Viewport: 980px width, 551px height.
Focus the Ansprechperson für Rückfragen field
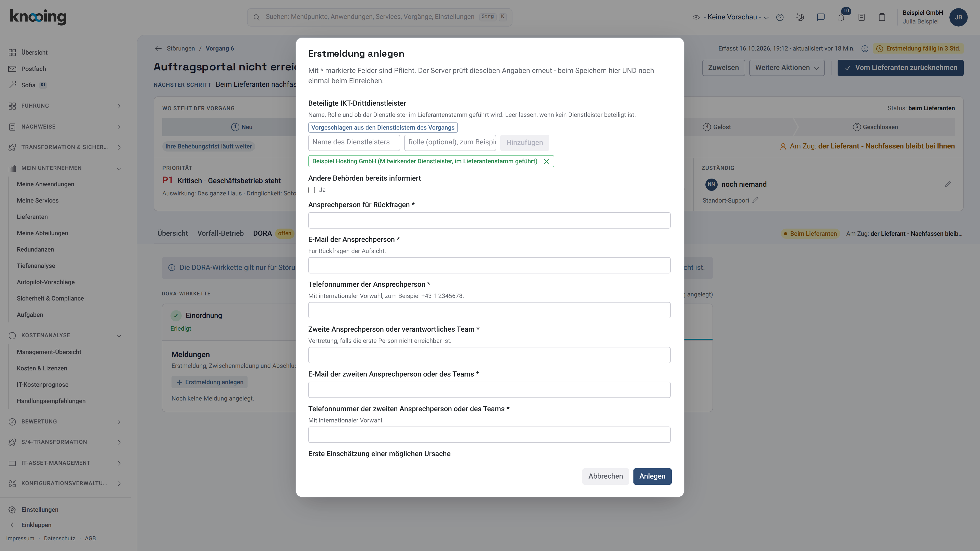point(489,220)
